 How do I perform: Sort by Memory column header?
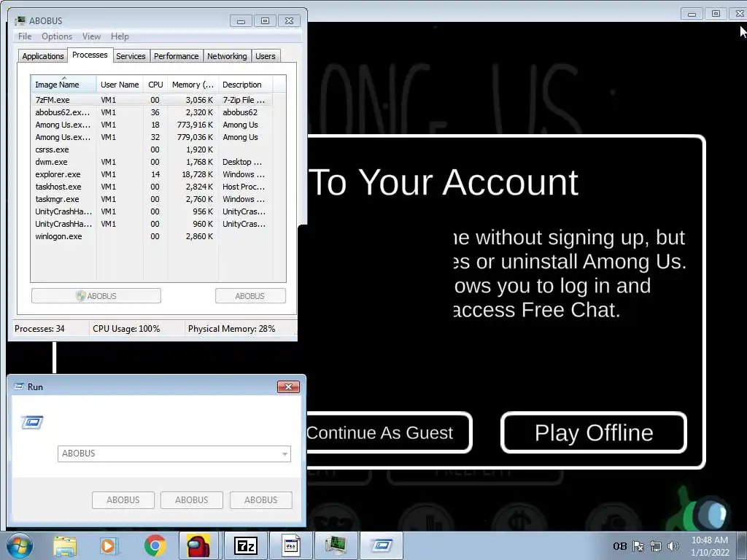point(193,85)
